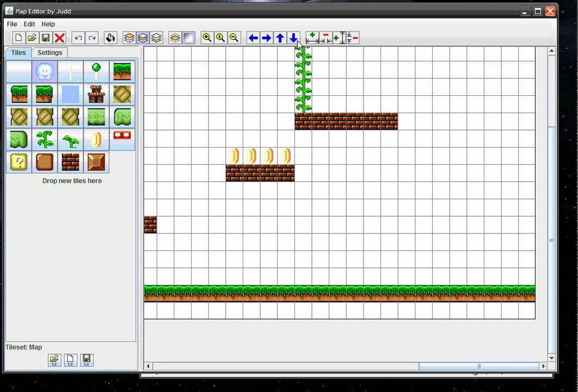Viewport: 578px width, 392px height.
Task: Shift the map left with the blue left arrow
Action: (253, 38)
